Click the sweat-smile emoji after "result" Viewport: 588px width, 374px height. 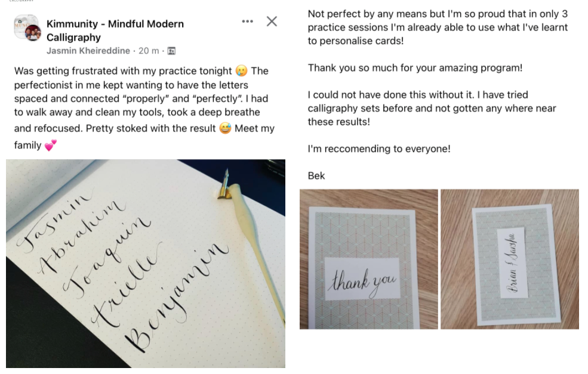(225, 128)
